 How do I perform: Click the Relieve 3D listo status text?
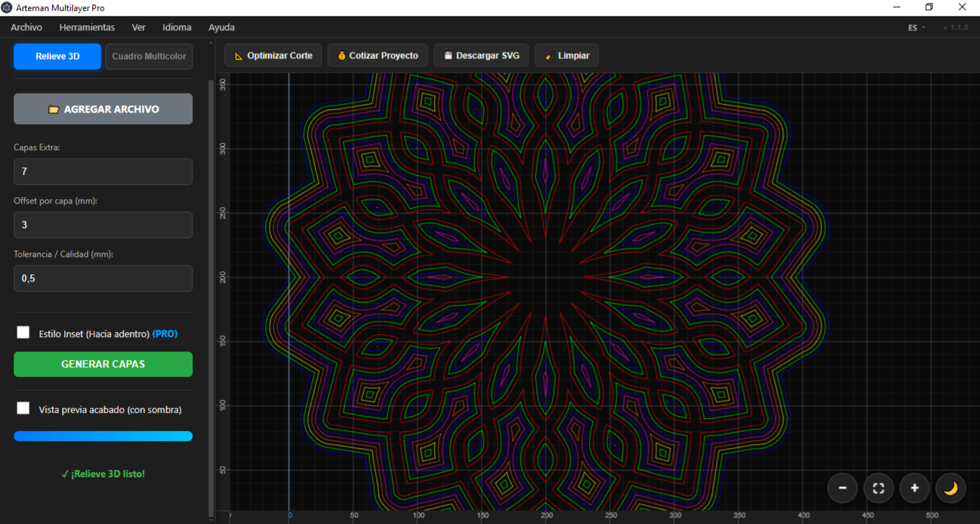coord(103,474)
